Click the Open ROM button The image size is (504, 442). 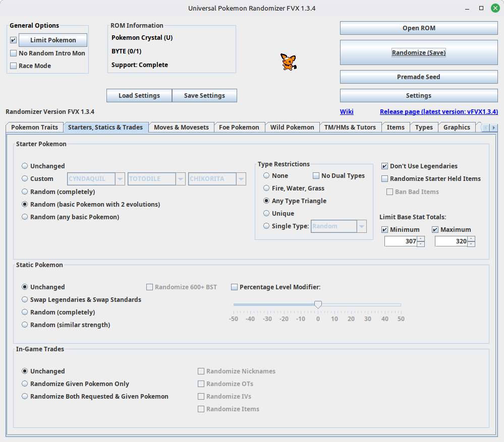click(x=418, y=28)
